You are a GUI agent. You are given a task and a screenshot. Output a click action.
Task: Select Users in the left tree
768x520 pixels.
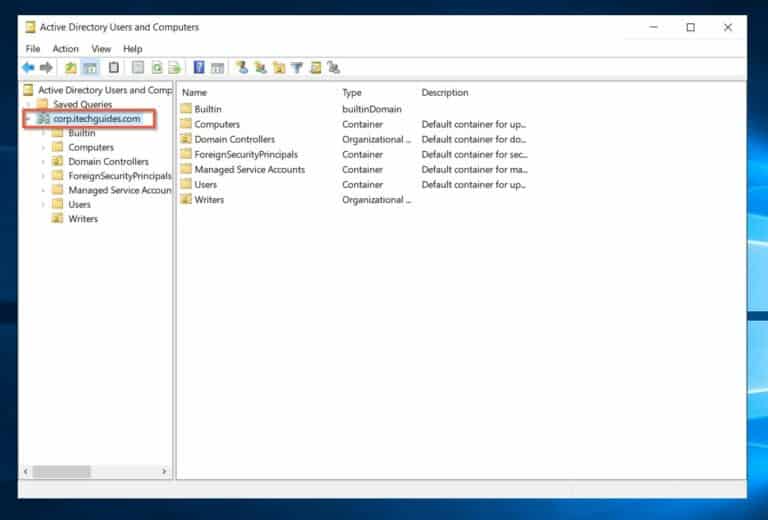(x=79, y=204)
